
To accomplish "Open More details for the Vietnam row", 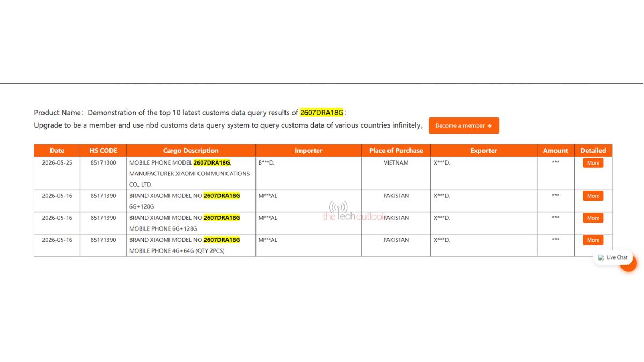I will click(593, 163).
